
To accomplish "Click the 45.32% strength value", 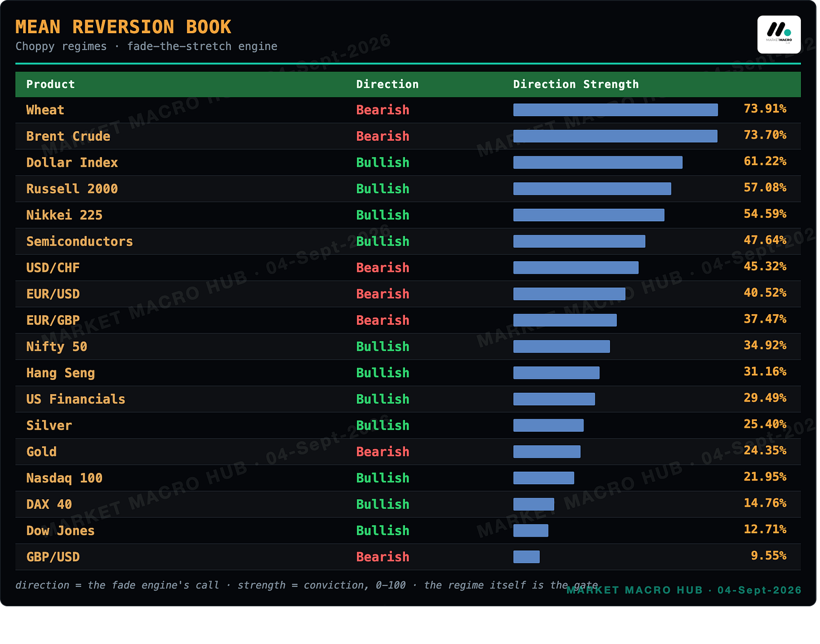I will coord(765,266).
